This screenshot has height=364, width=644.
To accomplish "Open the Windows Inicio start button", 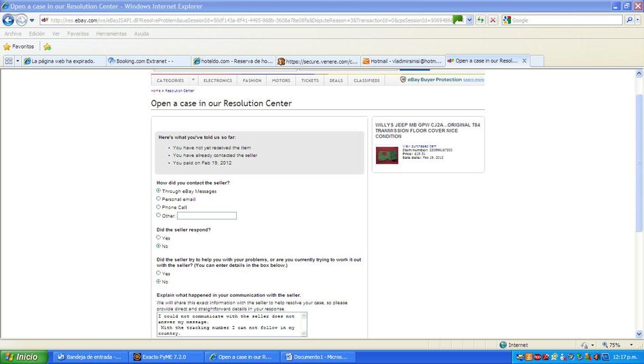I will 24,357.
